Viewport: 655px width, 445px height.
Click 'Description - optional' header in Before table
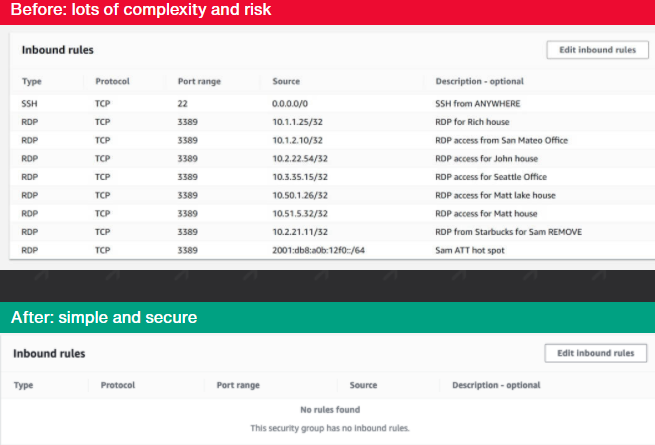480,81
